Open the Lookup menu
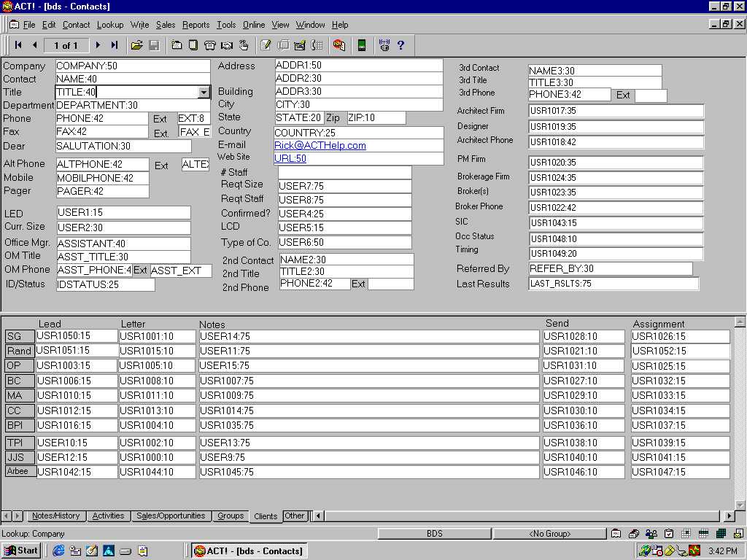Screen dimensions: 747x560 [110, 25]
